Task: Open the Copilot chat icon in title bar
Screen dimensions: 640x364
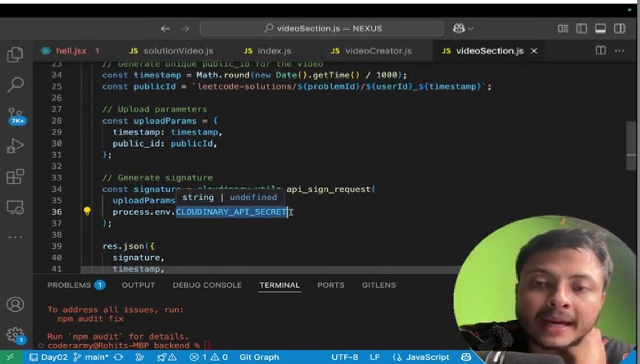Action: pos(459,28)
